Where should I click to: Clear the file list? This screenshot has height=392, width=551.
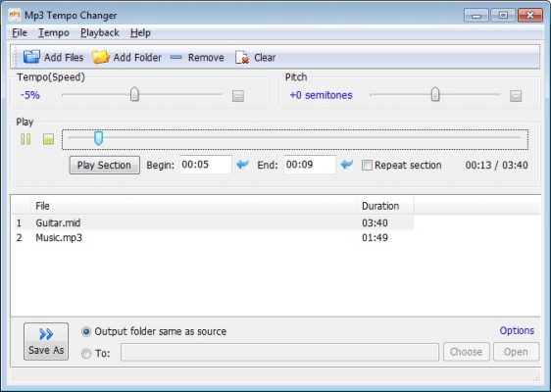256,57
